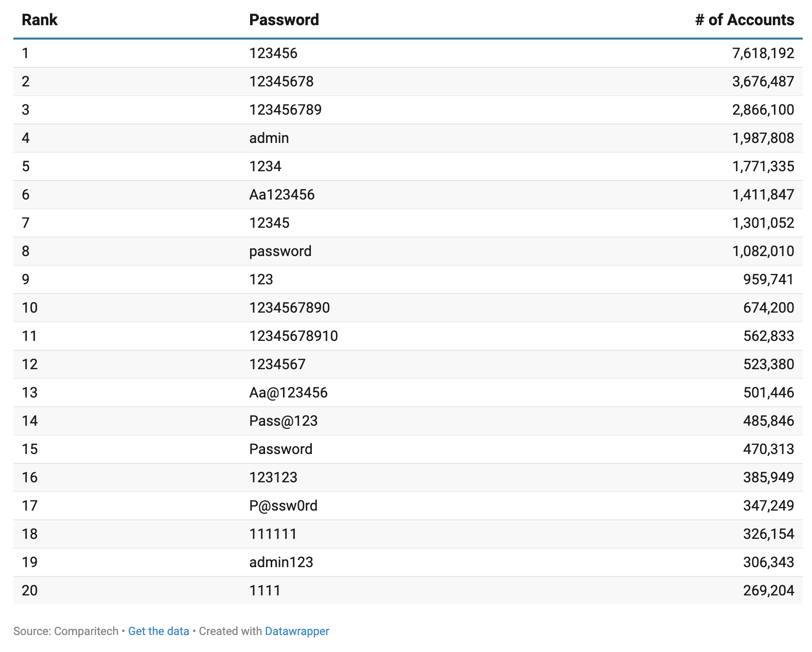Image resolution: width=812 pixels, height=652 pixels.
Task: Select the 'P@ssw0rd' password cell
Action: (x=284, y=506)
